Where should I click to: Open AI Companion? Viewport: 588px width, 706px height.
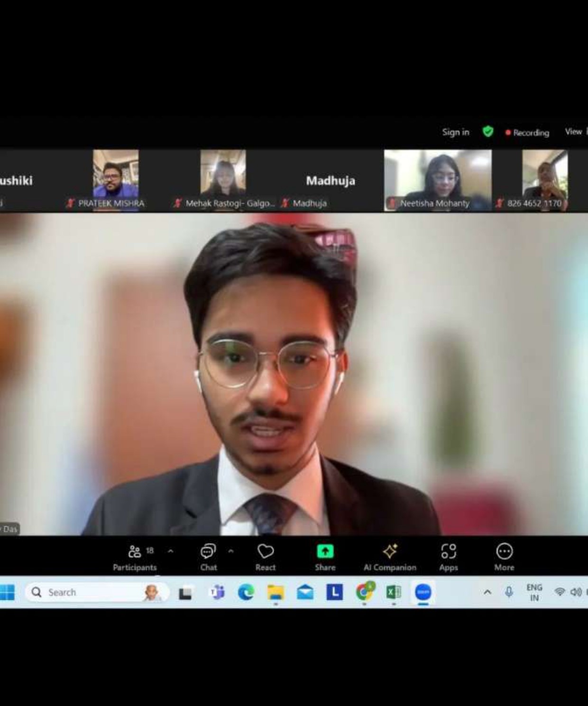click(390, 557)
